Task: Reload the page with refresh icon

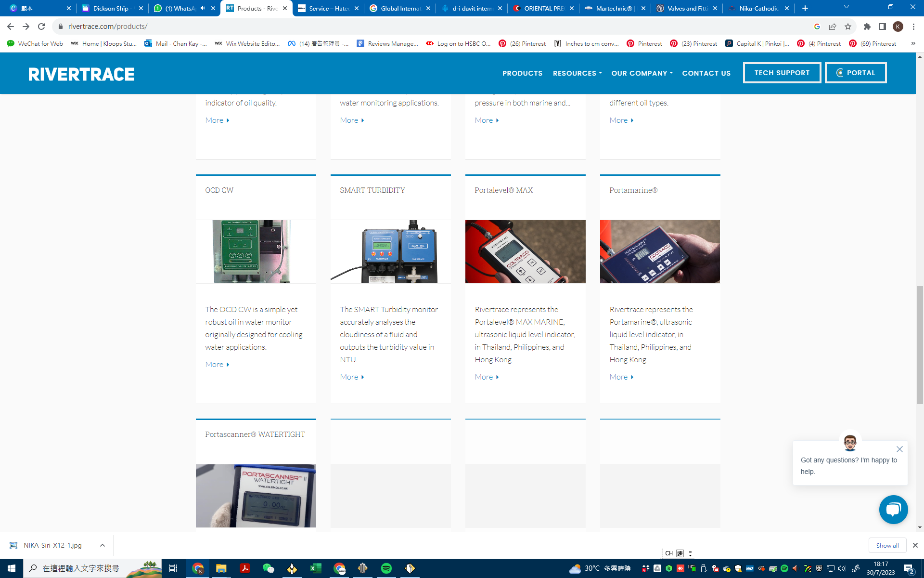Action: tap(41, 26)
